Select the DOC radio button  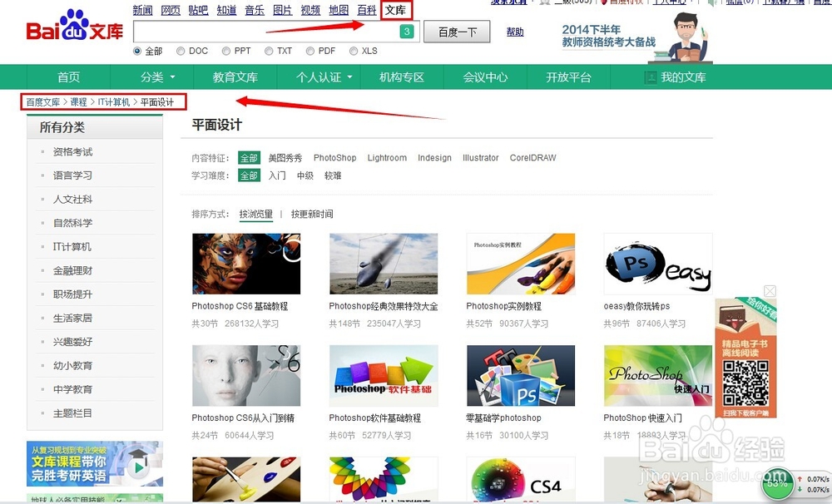coord(181,51)
